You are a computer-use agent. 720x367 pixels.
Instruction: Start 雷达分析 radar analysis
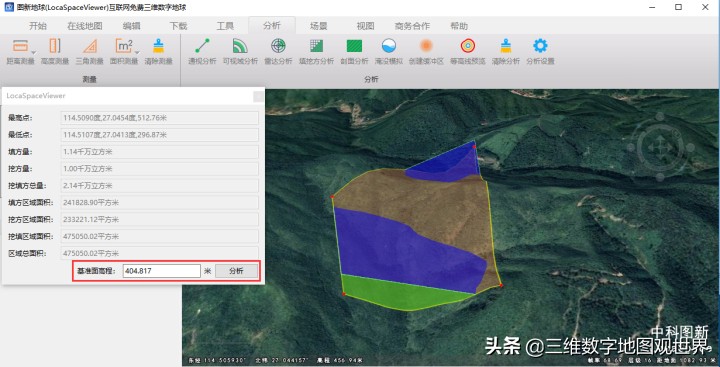(x=278, y=51)
